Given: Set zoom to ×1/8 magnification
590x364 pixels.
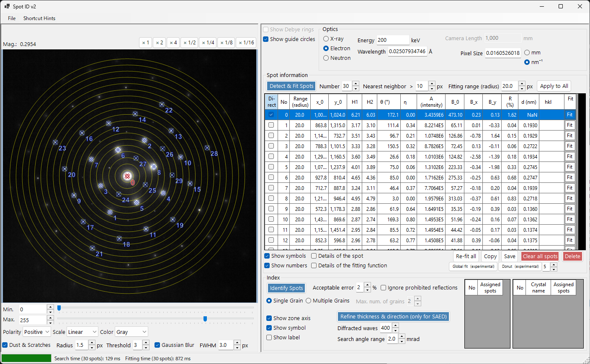Looking at the screenshot, I should point(226,43).
